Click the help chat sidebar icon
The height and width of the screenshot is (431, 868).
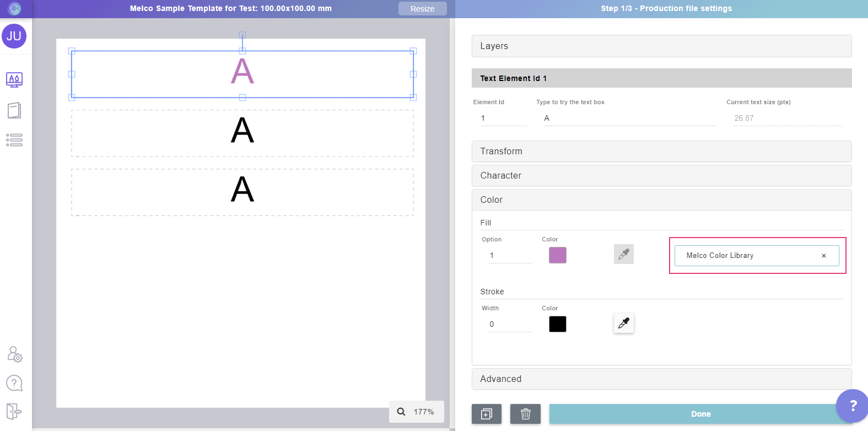coord(14,383)
